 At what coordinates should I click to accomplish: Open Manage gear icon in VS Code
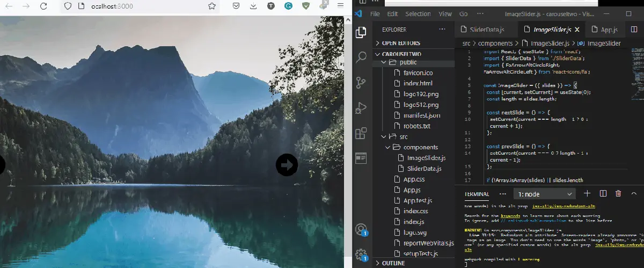coord(361,254)
